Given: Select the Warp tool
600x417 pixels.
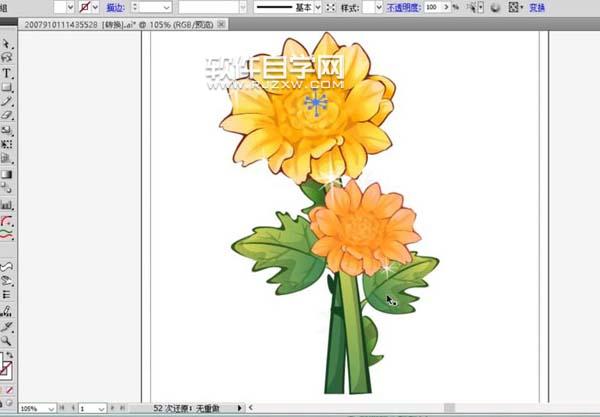Looking at the screenshot, I should click(x=6, y=281).
